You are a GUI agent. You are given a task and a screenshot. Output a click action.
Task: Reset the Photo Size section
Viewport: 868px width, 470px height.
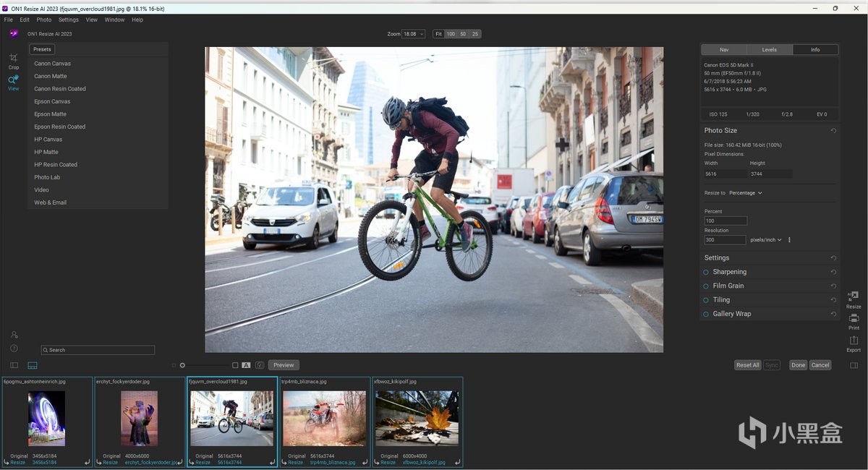tap(833, 131)
